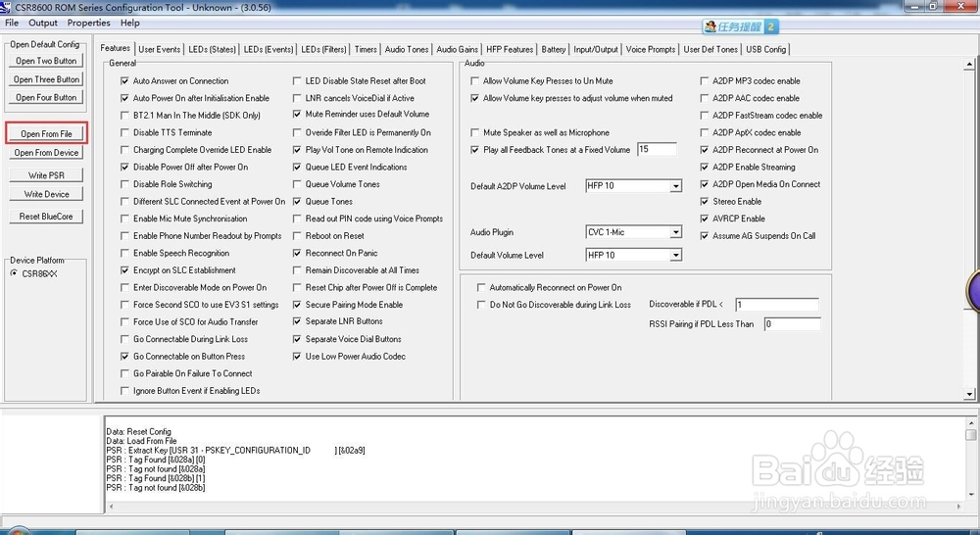Switch to Timers tab

point(366,49)
